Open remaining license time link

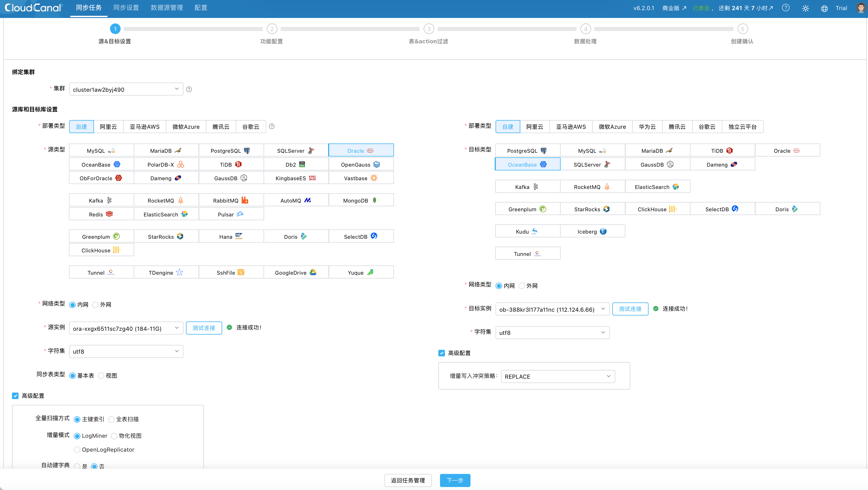746,8
